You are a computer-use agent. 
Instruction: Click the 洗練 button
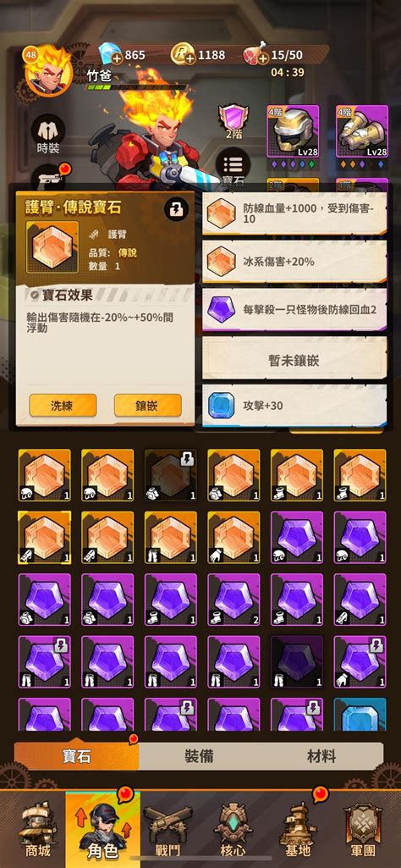click(63, 406)
